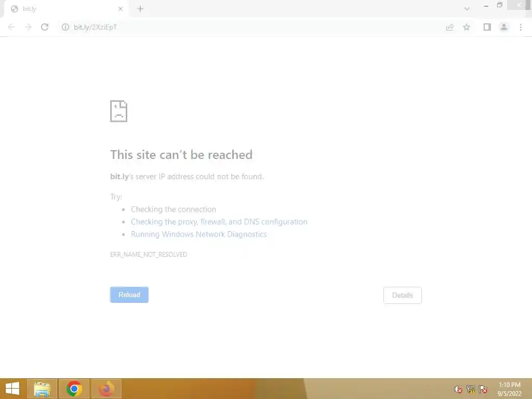Open Firefox from the taskbar

tap(107, 389)
